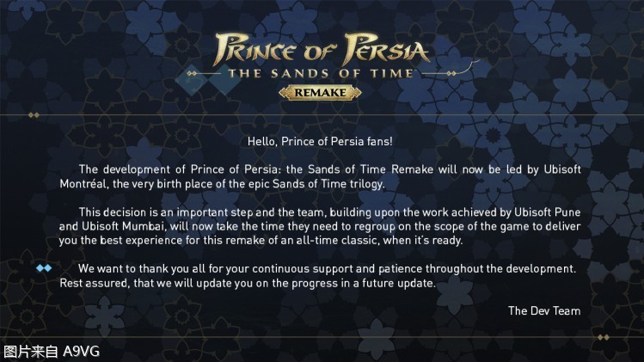
Task: Click the sentence beginning 'Rest assured'
Action: click(256, 283)
